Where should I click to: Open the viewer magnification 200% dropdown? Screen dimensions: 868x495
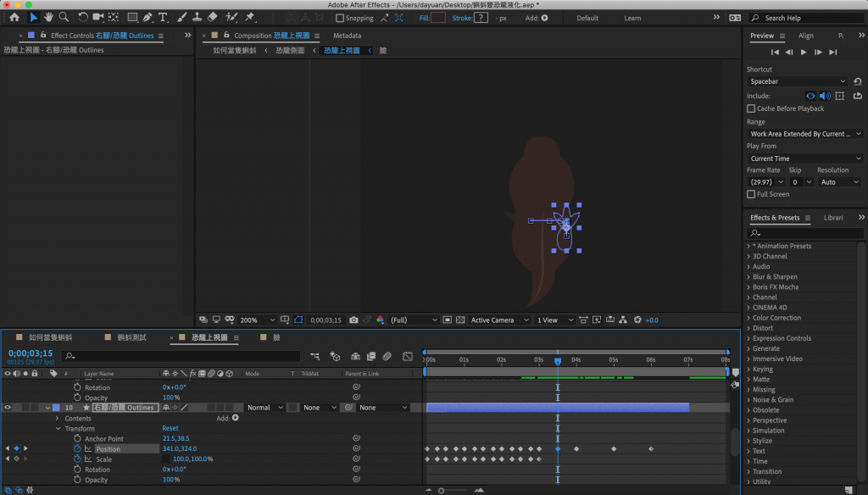(x=257, y=320)
